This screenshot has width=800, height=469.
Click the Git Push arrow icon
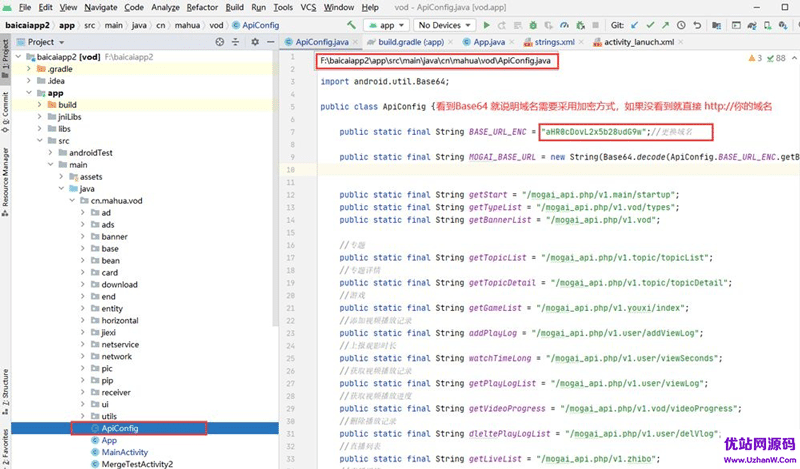tap(665, 25)
